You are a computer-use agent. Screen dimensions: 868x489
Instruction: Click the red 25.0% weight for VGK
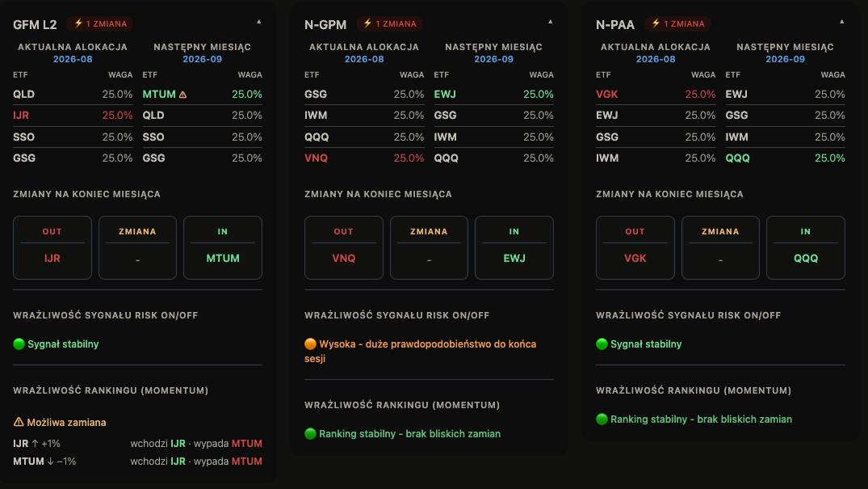pyautogui.click(x=700, y=95)
